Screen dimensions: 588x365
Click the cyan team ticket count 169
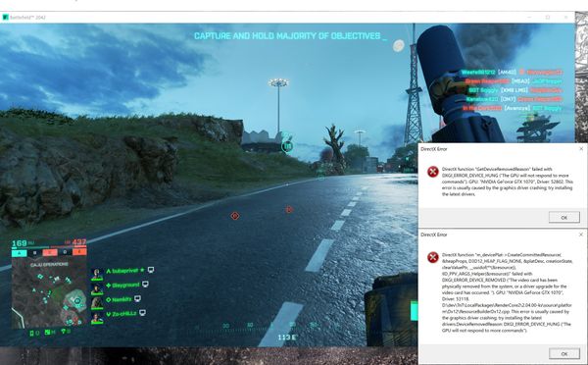click(20, 243)
